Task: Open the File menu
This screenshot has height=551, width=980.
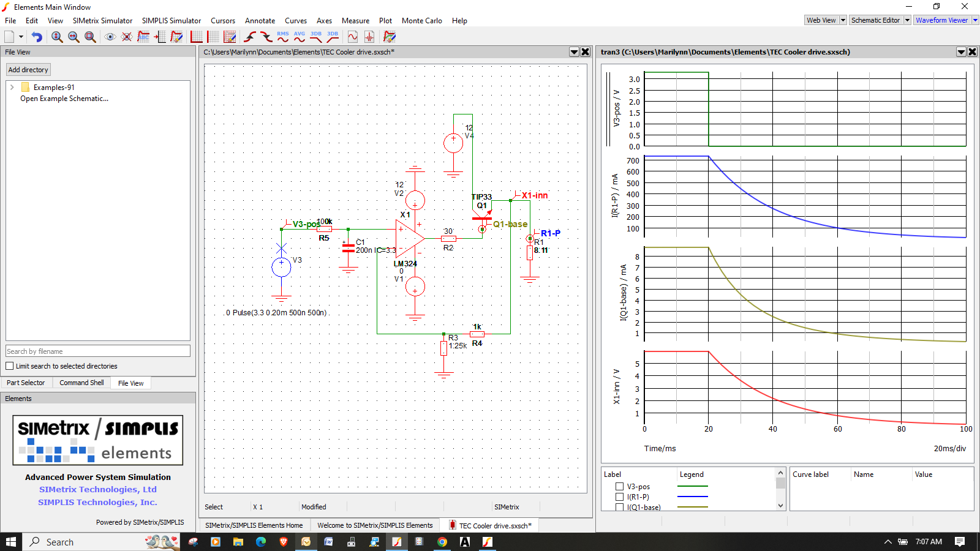Action: tap(10, 21)
